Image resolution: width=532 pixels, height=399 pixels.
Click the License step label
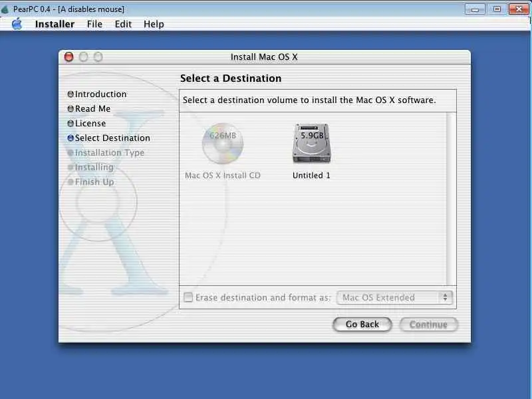(90, 123)
